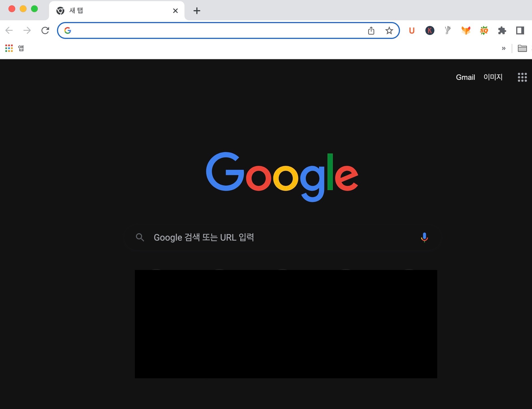Click the Google logo

click(x=282, y=177)
